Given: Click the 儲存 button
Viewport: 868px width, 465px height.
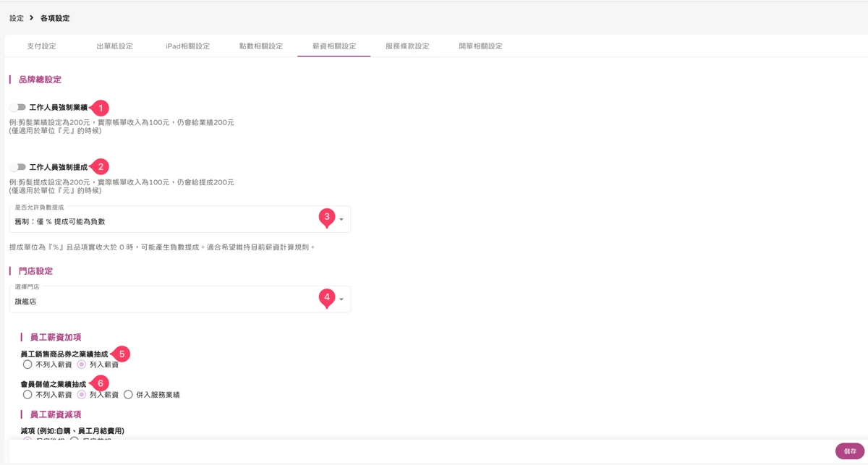Looking at the screenshot, I should tap(849, 451).
